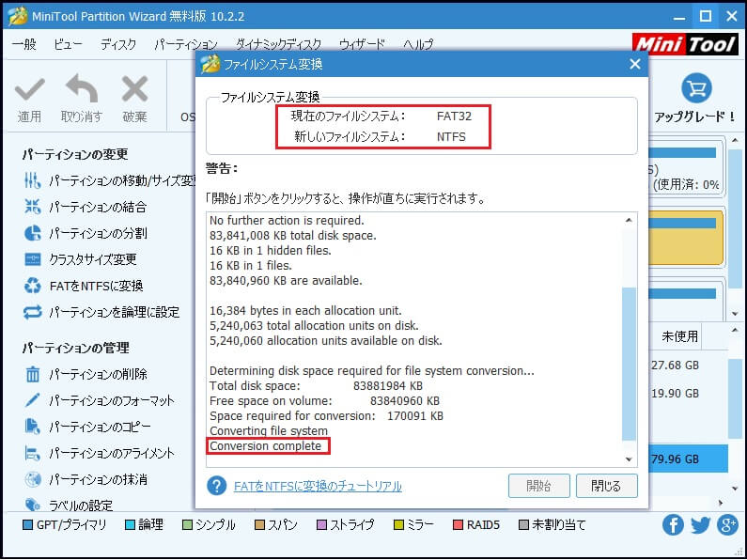Select Split Partition (パーティションの分割) icon

pyautogui.click(x=32, y=233)
